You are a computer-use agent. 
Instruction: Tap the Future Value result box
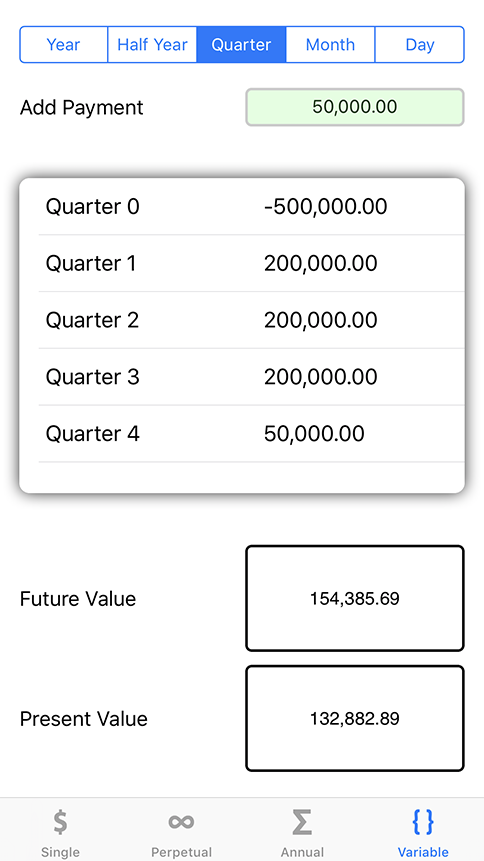(x=355, y=599)
